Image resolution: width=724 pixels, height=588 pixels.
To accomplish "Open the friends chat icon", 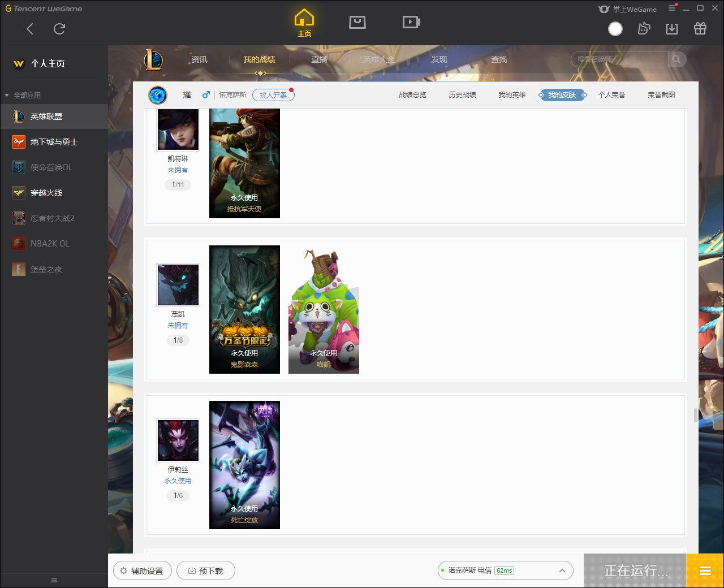I will click(644, 29).
